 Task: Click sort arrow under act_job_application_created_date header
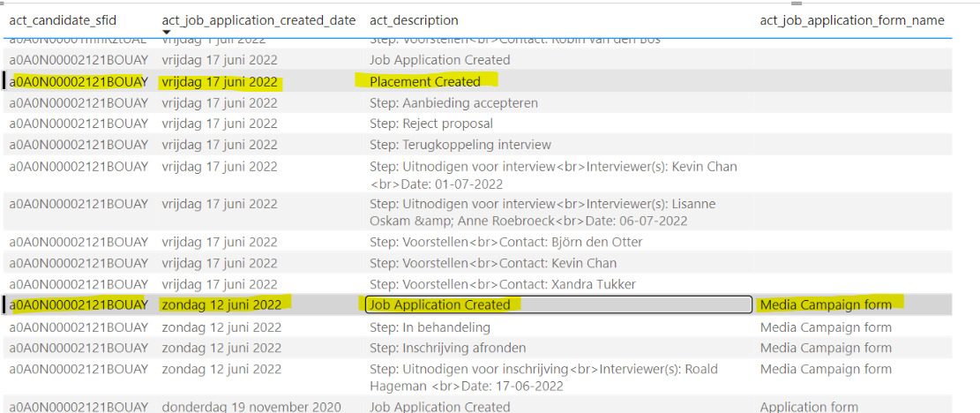(x=166, y=33)
